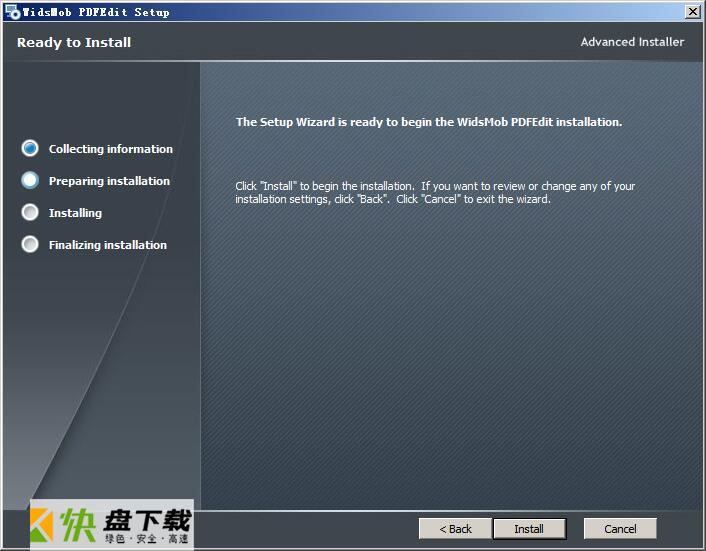Click the "Collecting information" label
The height and width of the screenshot is (551, 706).
click(x=111, y=149)
